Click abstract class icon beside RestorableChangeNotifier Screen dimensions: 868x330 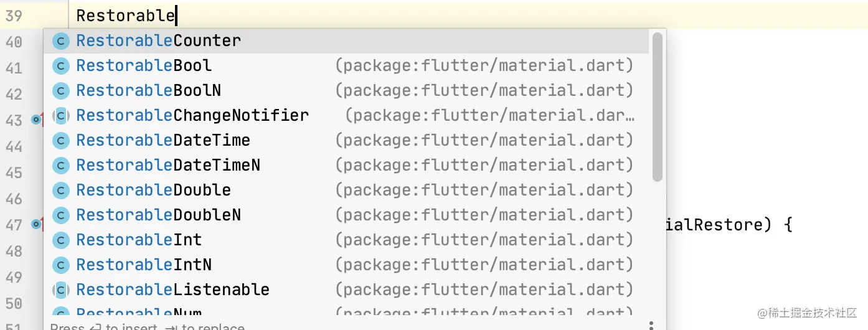click(x=60, y=116)
